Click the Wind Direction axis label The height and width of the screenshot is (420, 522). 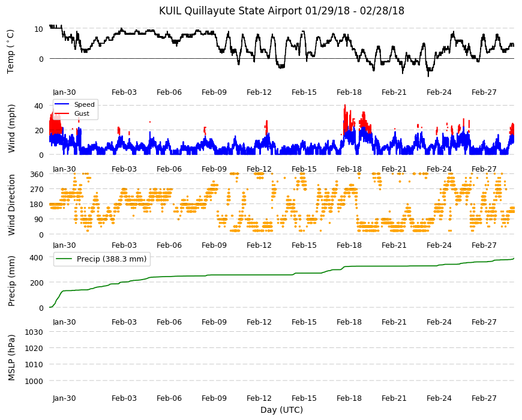(x=11, y=205)
